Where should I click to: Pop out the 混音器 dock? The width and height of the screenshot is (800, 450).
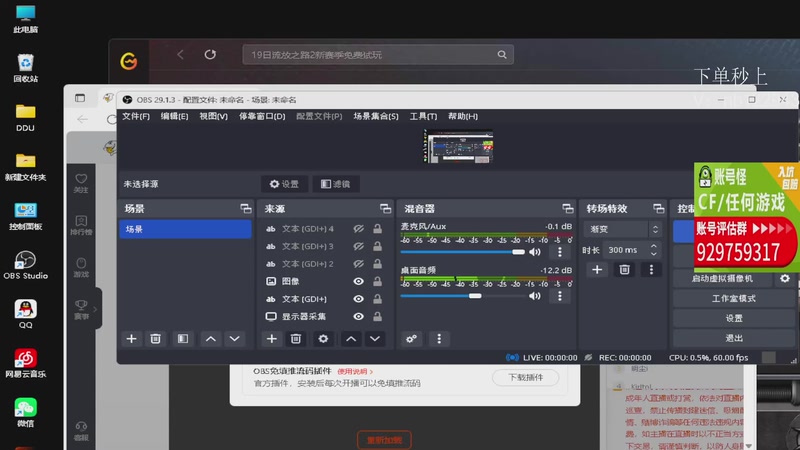tap(568, 208)
